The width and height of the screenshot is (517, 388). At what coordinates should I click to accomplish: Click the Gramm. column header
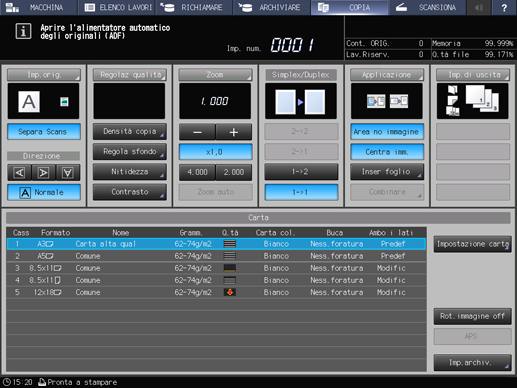coord(191,233)
